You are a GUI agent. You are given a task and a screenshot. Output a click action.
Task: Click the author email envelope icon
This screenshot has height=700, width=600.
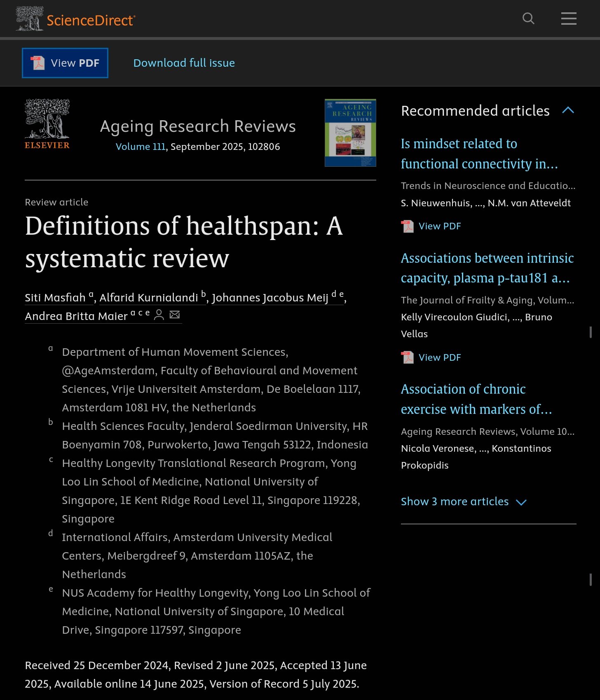(175, 315)
